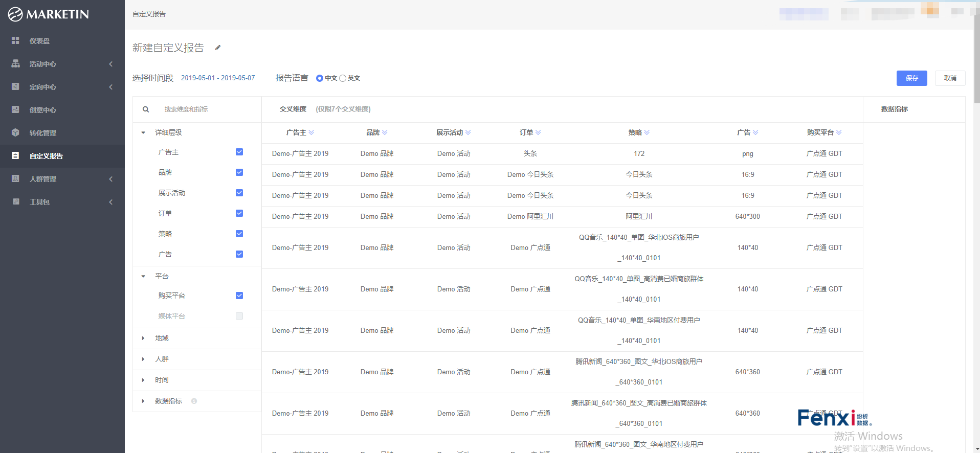Click the 广告主 column sort chevron icon

[x=311, y=132]
